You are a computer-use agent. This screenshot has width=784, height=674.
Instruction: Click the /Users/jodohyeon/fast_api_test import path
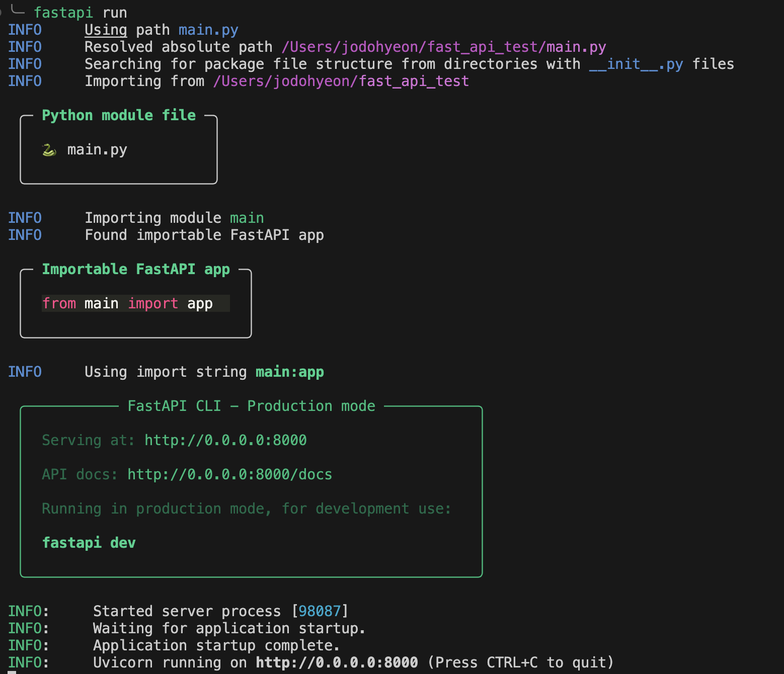(341, 81)
